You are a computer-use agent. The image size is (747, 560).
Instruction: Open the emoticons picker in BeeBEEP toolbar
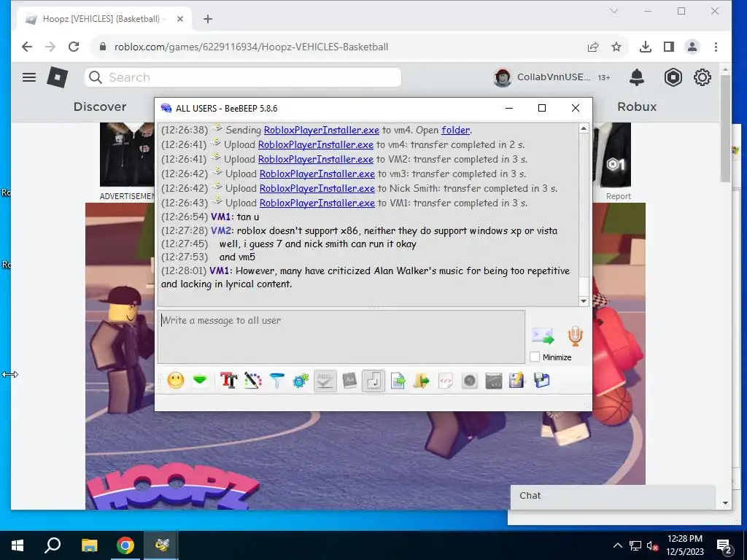point(176,381)
